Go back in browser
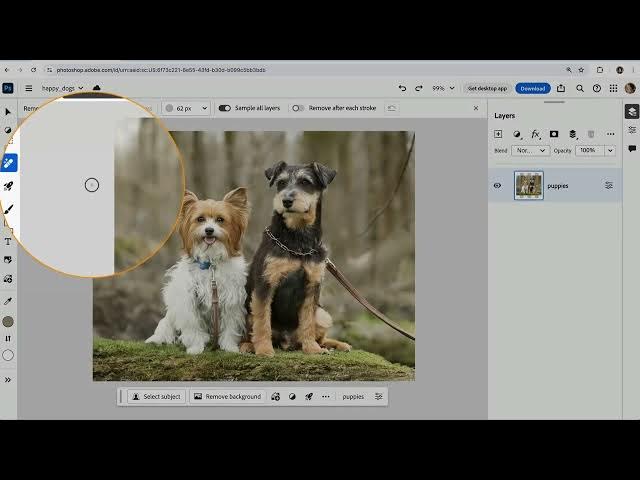 pyautogui.click(x=7, y=70)
